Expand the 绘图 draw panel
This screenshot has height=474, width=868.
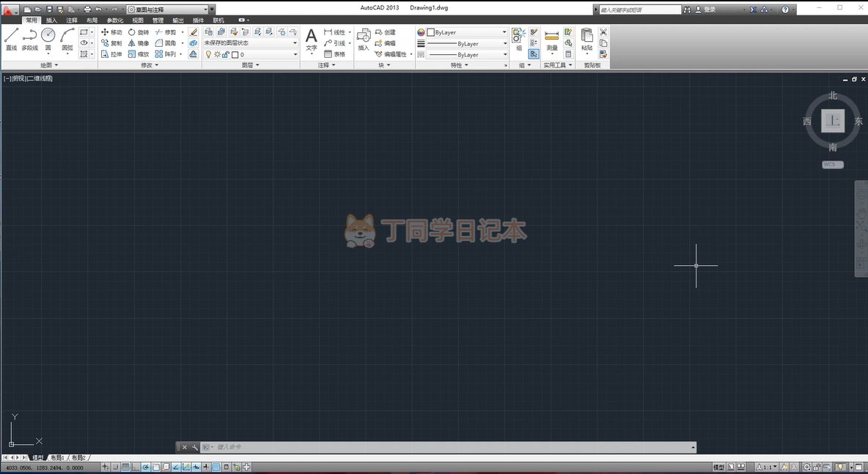[x=48, y=65]
